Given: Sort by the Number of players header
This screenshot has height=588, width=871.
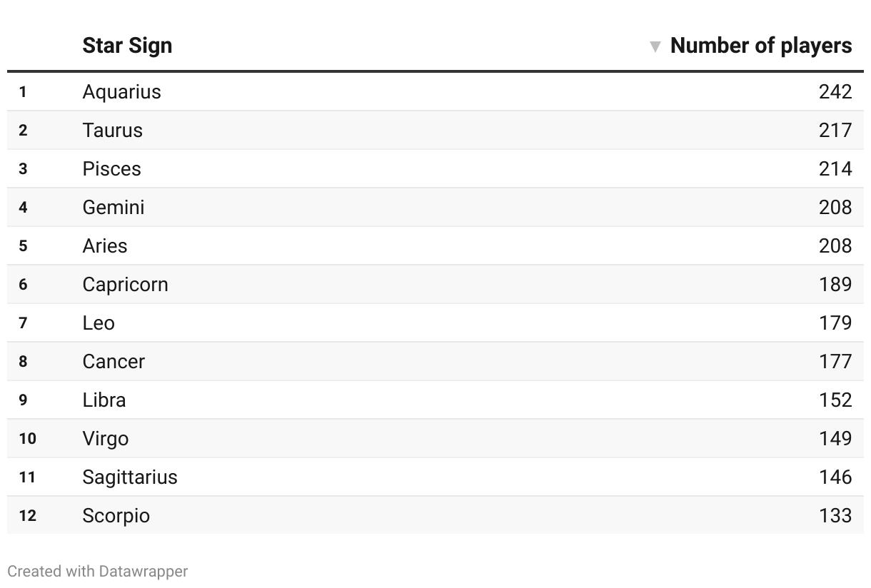Looking at the screenshot, I should coord(760,46).
